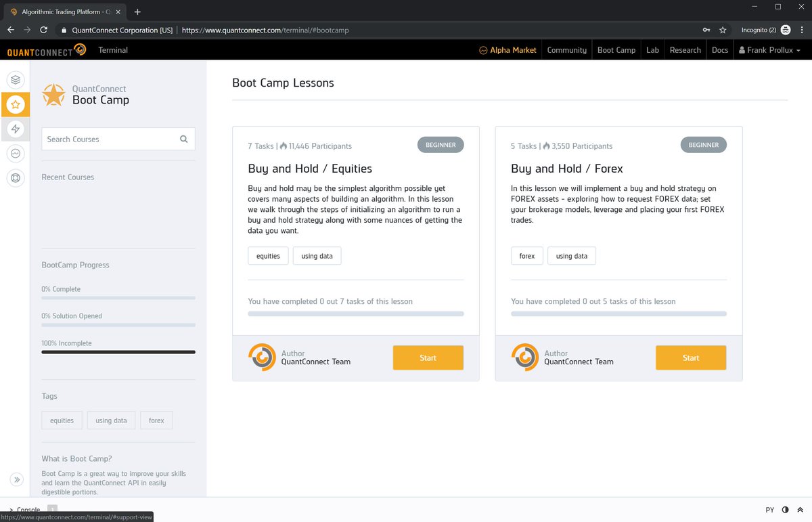Click the QuantConnect logo in the header
The height and width of the screenshot is (522, 812).
(45, 49)
